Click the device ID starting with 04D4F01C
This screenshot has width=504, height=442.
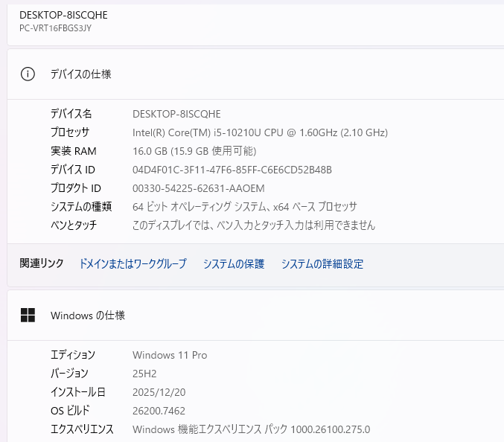point(232,170)
